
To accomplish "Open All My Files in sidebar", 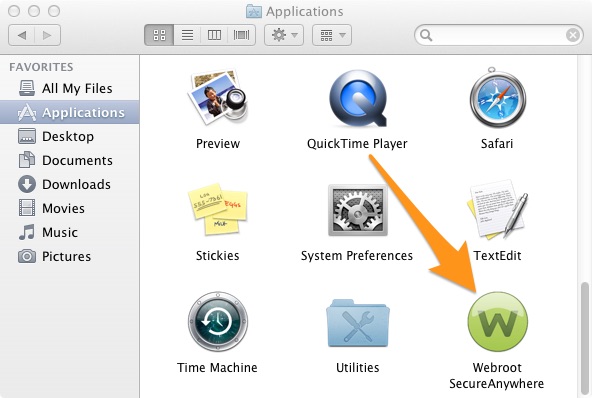I will click(x=69, y=88).
